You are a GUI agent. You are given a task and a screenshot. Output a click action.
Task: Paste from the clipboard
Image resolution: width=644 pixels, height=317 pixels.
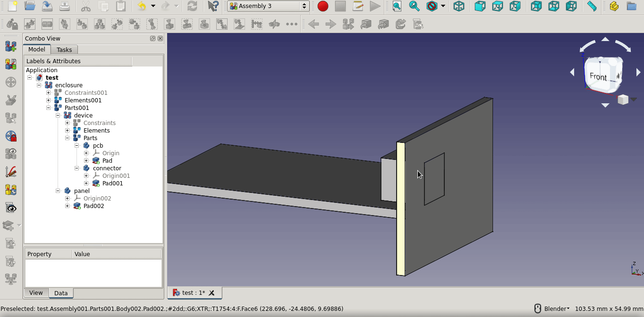121,6
